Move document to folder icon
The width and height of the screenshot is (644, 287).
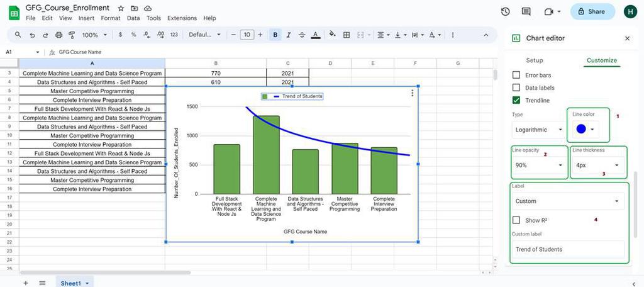click(x=134, y=8)
